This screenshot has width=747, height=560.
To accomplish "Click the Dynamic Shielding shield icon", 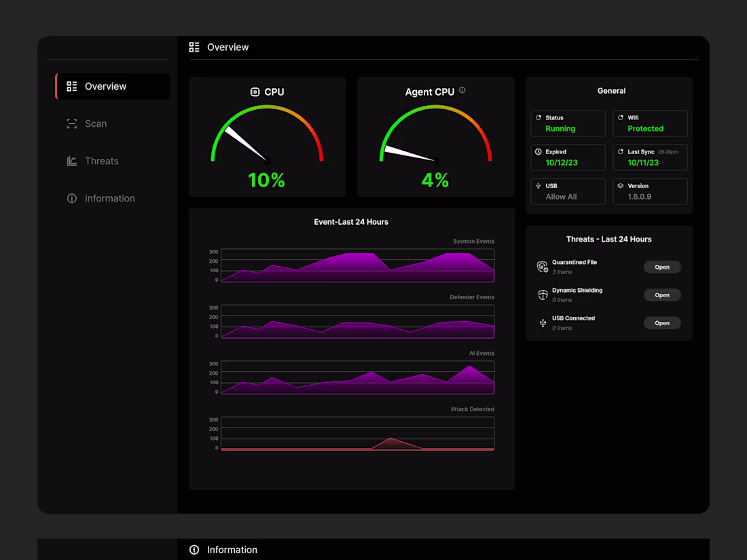I will click(x=543, y=295).
